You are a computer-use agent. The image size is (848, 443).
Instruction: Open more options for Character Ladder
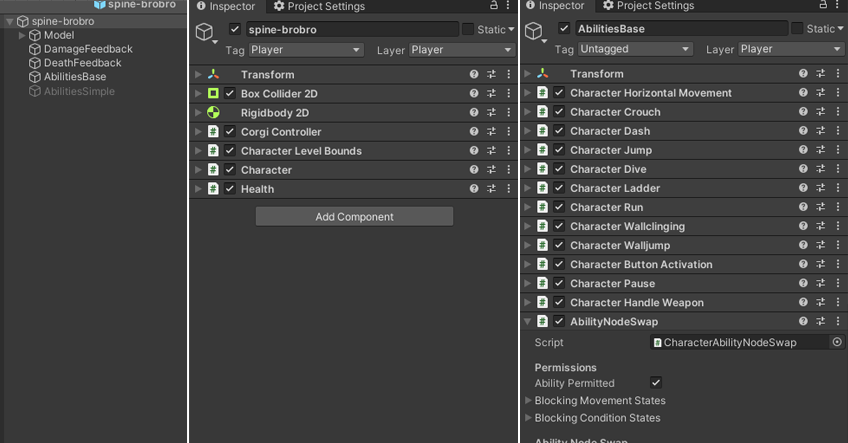pos(837,188)
